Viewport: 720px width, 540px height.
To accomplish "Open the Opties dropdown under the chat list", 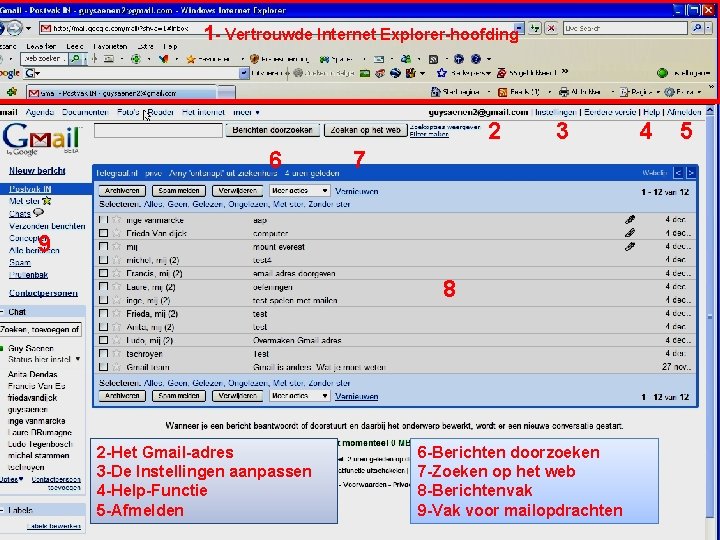I will point(11,479).
